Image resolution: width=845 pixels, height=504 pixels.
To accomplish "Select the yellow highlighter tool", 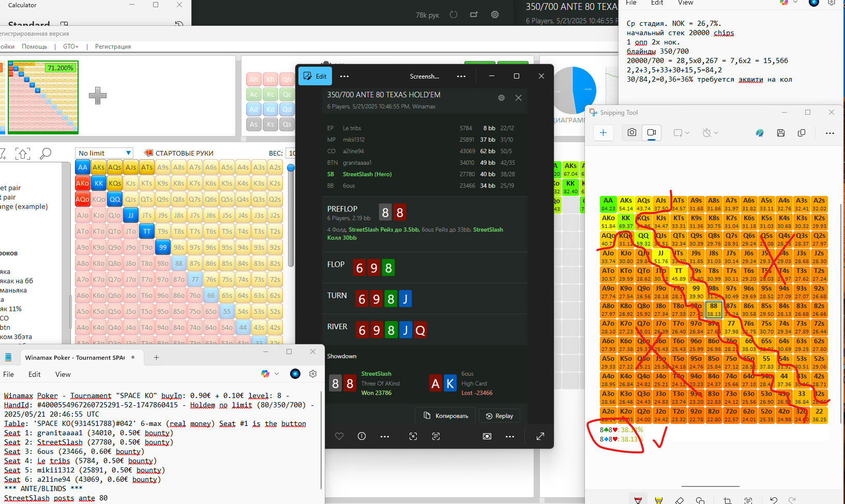I will coord(658,500).
